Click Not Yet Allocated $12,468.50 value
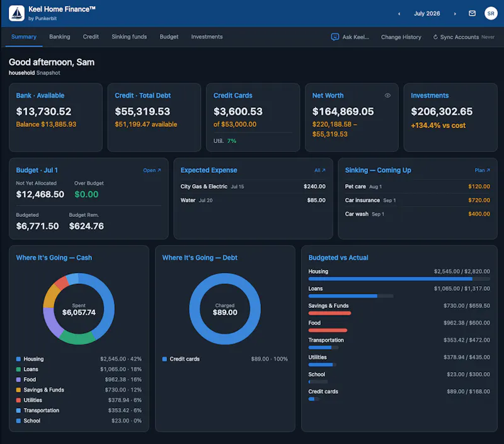This screenshot has width=504, height=444. (40, 194)
